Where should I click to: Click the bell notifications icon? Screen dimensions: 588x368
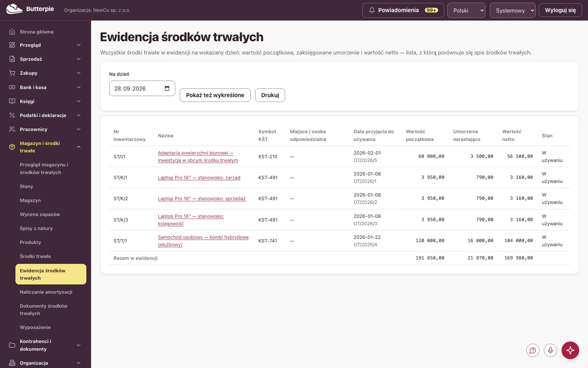click(372, 10)
